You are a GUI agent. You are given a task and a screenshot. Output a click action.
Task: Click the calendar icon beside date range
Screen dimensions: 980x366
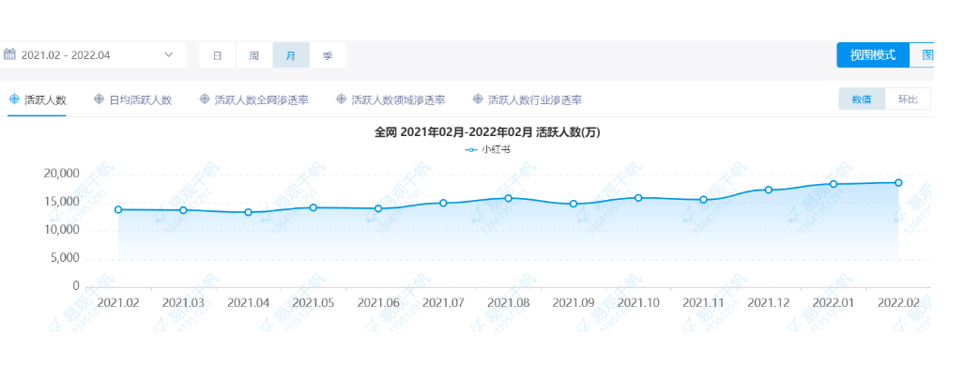click(8, 54)
